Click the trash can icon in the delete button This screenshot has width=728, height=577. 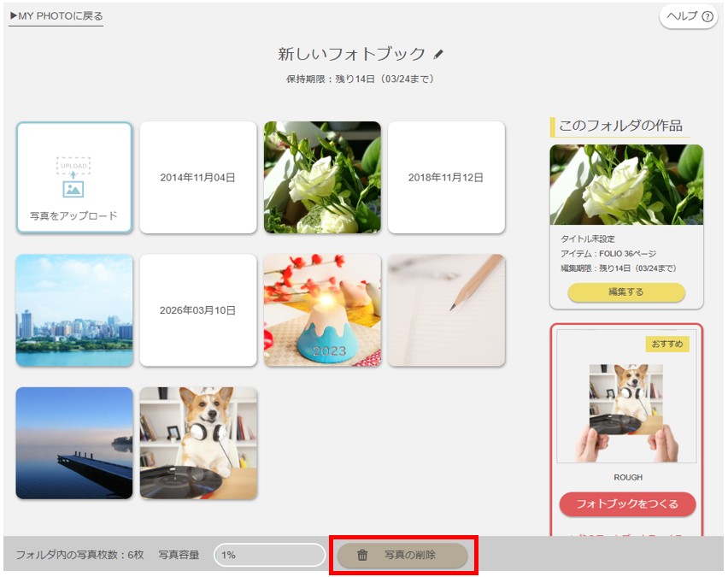[x=362, y=555]
